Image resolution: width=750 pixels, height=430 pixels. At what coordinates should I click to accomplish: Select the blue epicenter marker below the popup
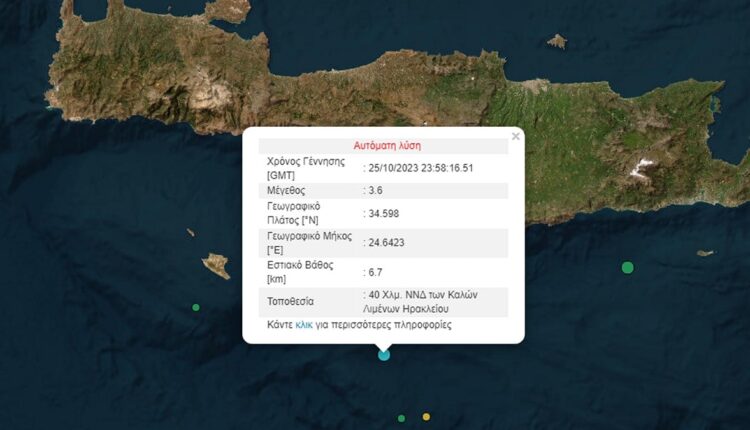pyautogui.click(x=384, y=354)
